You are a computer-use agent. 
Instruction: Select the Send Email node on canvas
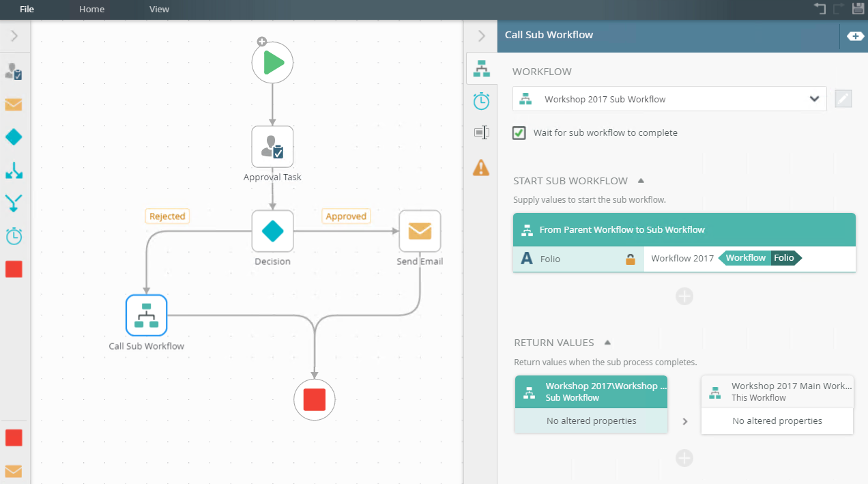(x=420, y=231)
